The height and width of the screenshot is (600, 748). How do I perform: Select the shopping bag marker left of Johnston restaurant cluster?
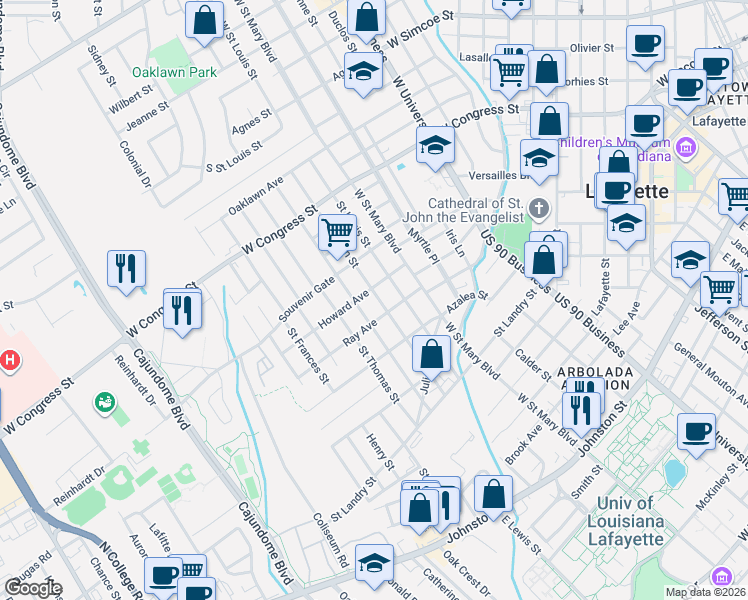(419, 510)
